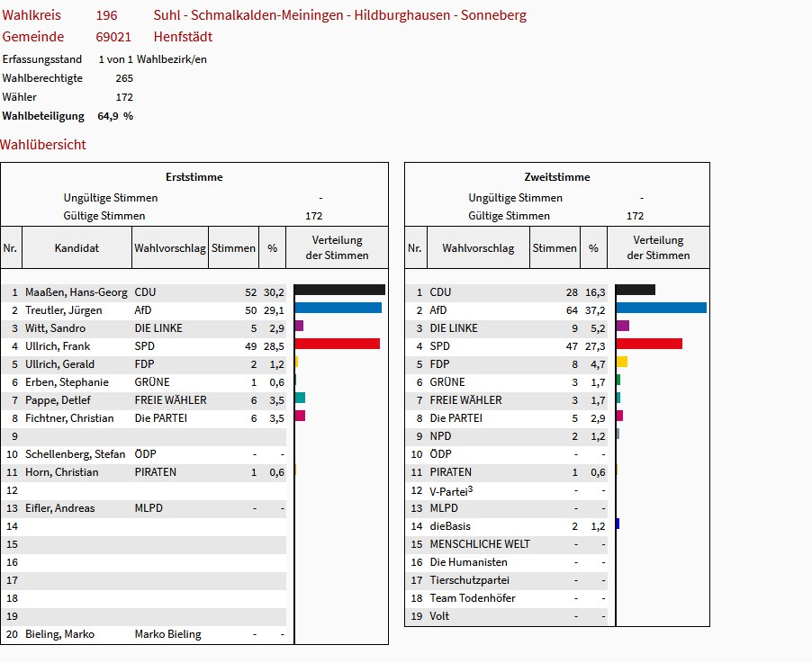Click "Verteilung der Stimmen" header in Zweitstimme table

click(x=658, y=247)
